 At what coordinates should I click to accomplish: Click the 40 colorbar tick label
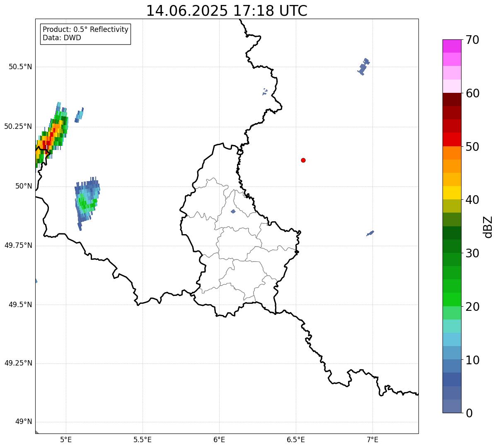pyautogui.click(x=472, y=200)
